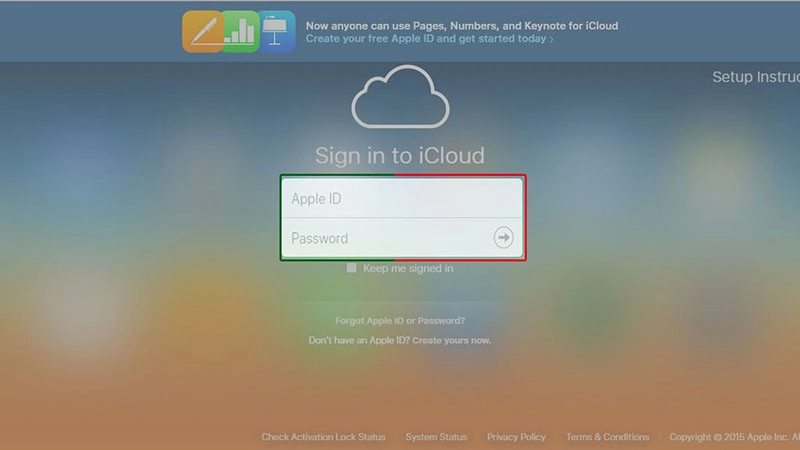Image resolution: width=800 pixels, height=450 pixels.
Task: Open the System Status footer link
Action: coord(436,437)
